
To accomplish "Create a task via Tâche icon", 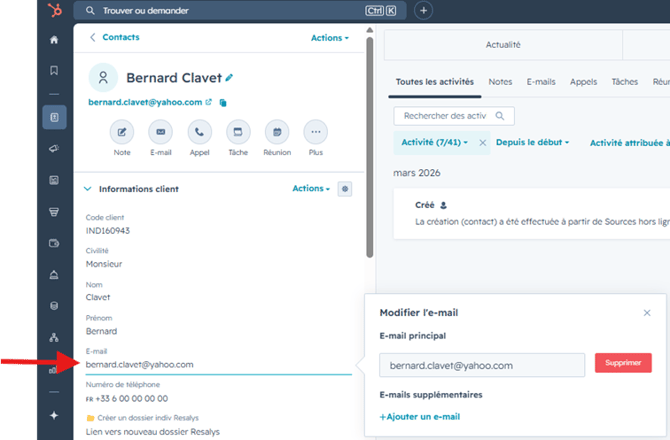I will 238,132.
